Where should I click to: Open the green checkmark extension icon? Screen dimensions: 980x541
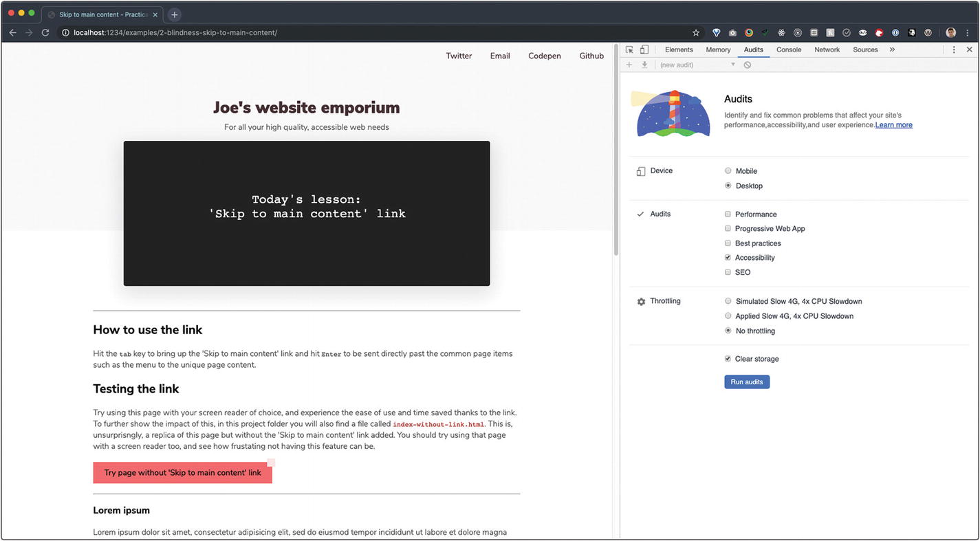[x=765, y=32]
